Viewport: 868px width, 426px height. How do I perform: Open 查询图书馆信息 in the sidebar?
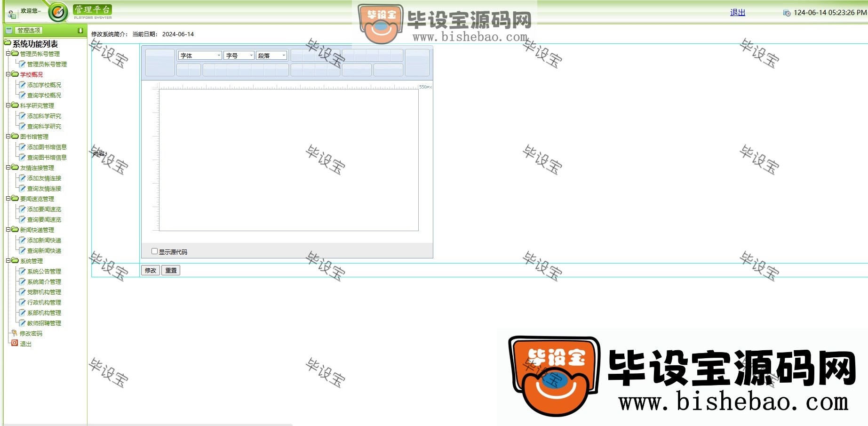pos(47,158)
